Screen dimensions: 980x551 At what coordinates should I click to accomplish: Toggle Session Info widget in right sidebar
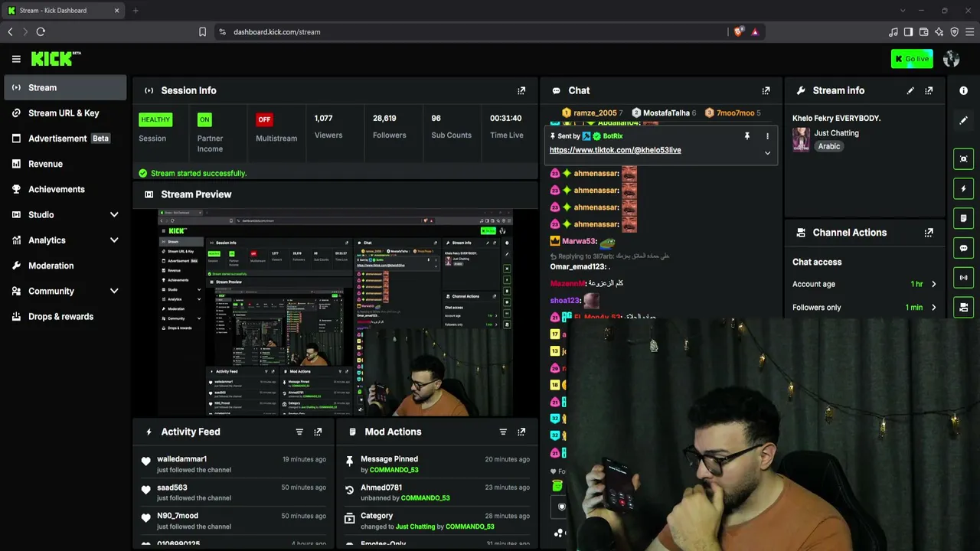[x=963, y=277]
